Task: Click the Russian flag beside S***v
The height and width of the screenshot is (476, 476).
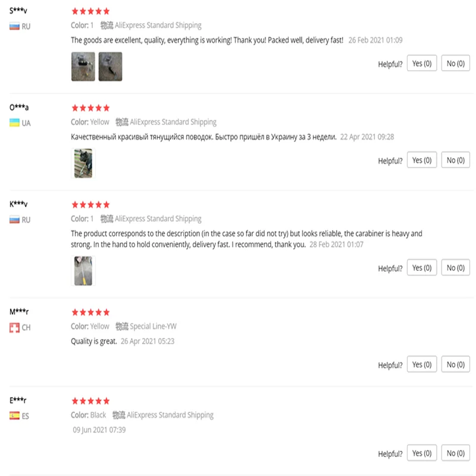Action: point(14,27)
